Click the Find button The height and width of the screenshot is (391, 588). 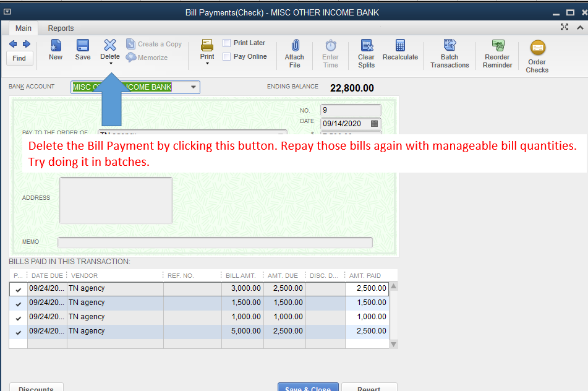(19, 58)
